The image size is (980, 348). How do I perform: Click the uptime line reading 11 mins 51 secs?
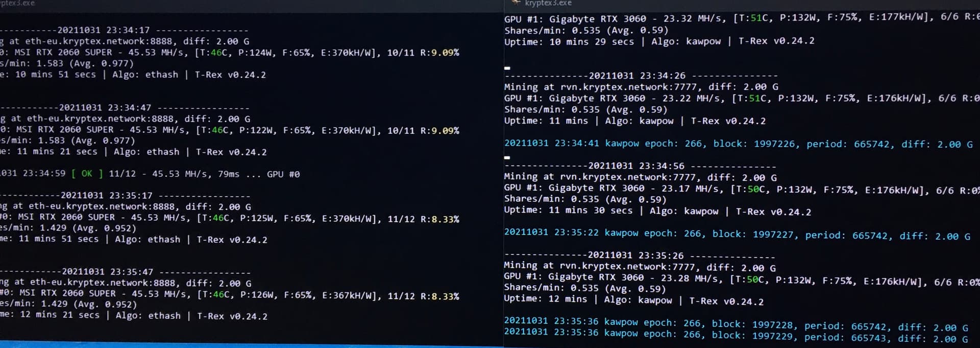coord(134,239)
